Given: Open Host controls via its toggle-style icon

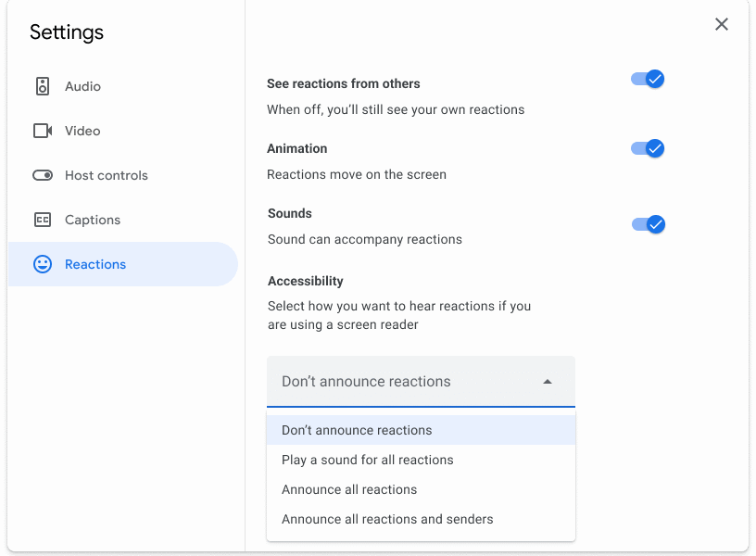Looking at the screenshot, I should coord(42,175).
